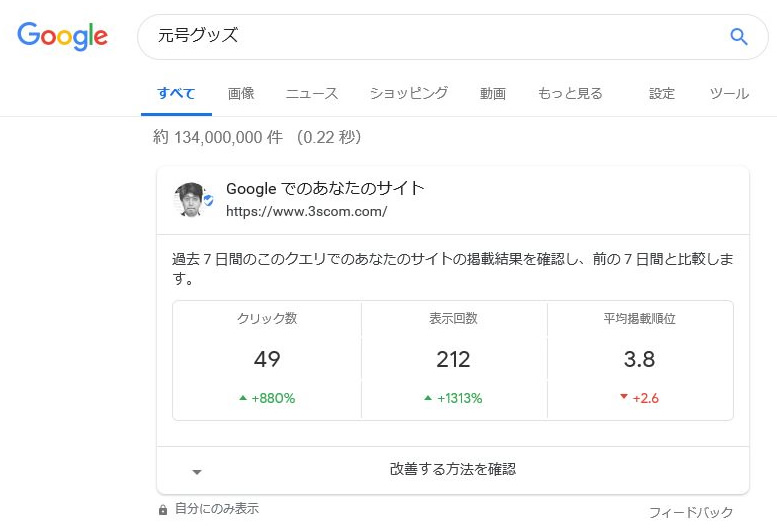Expand the 改善する方法を確認 chevron
This screenshot has height=530, width=777.
click(x=197, y=472)
